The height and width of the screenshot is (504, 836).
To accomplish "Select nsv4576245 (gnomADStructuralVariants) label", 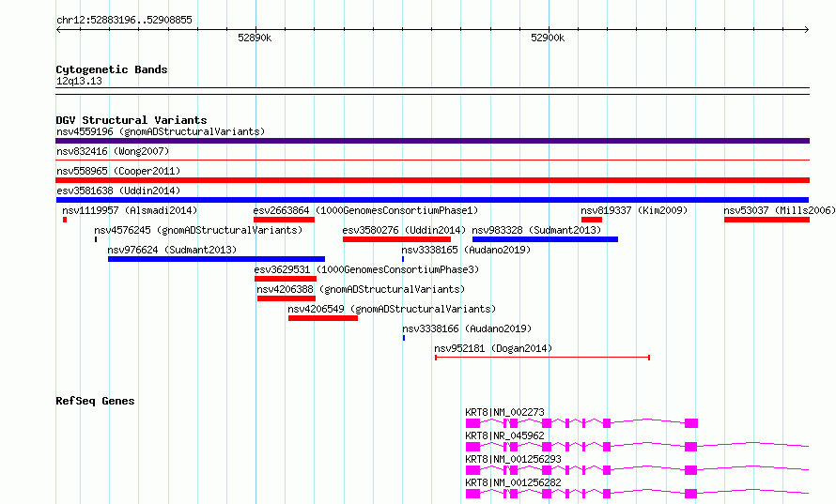I will click(198, 230).
